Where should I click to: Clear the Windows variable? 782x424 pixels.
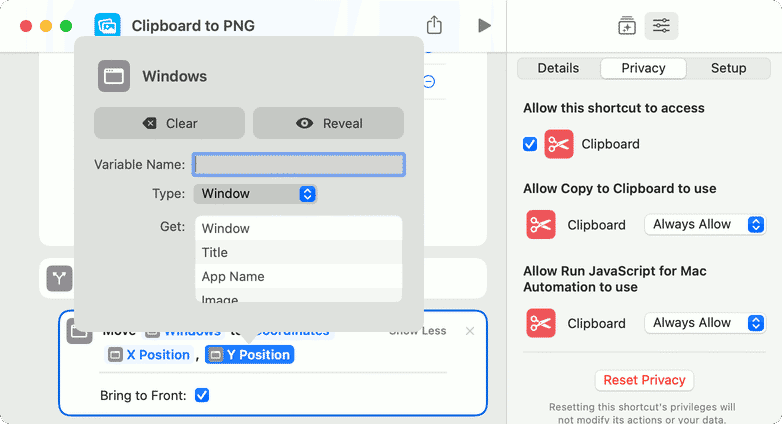pyautogui.click(x=170, y=123)
